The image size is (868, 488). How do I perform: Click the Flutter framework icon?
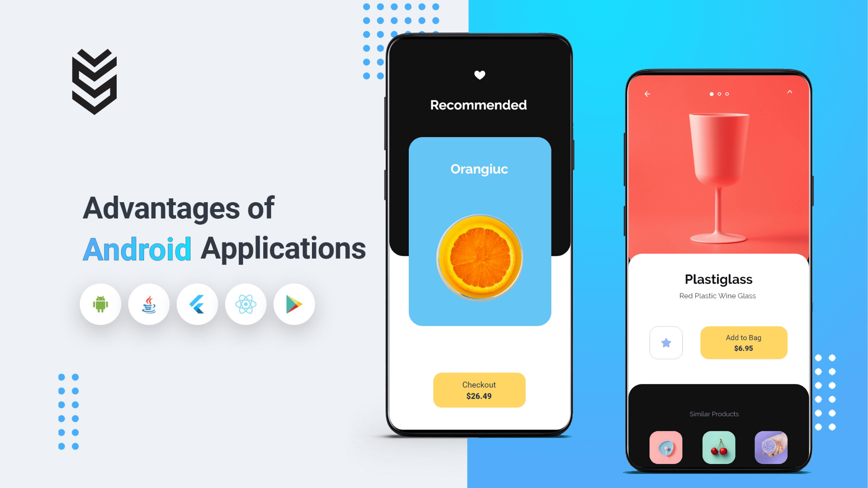(x=197, y=304)
